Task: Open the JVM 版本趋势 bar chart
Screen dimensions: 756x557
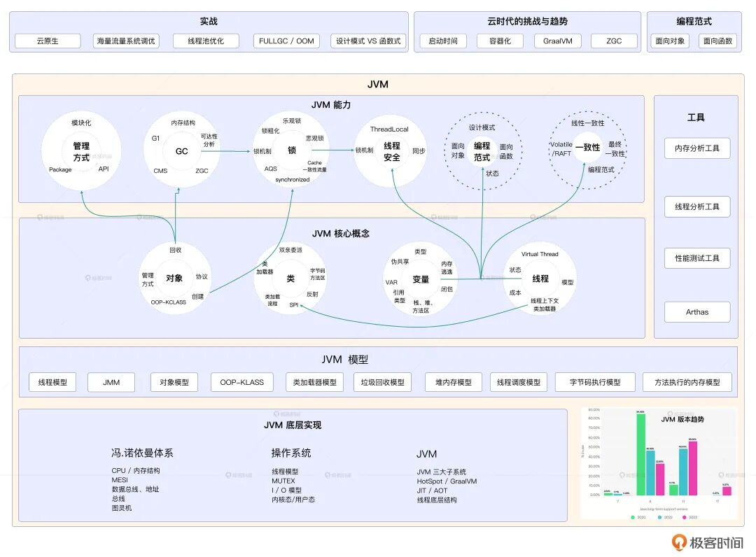Action: [659, 463]
